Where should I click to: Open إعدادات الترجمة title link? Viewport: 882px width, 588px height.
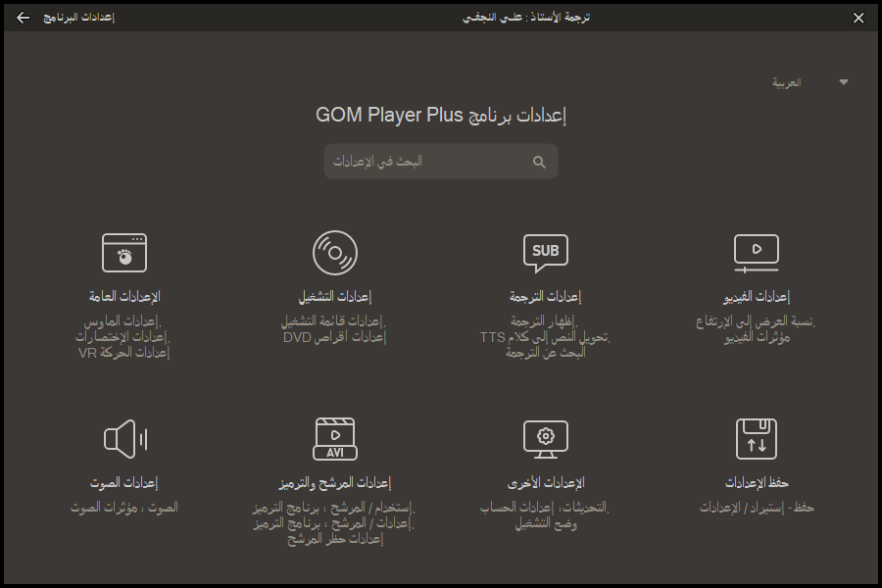click(x=546, y=297)
